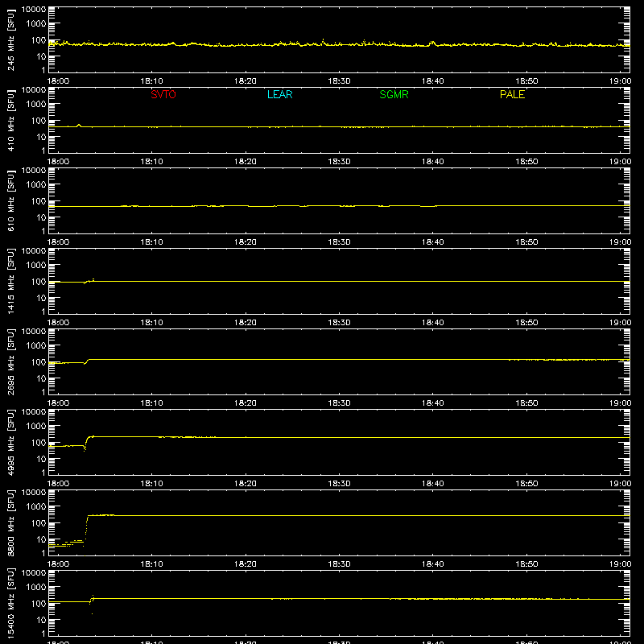Click 18:20 label under the 4995 MHz plot
644x644 pixels.
(x=246, y=484)
